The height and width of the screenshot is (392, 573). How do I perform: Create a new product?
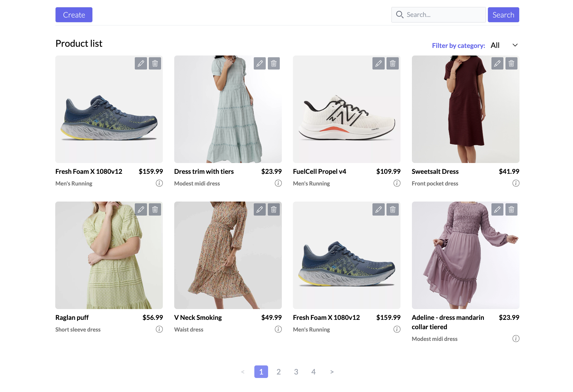click(74, 15)
